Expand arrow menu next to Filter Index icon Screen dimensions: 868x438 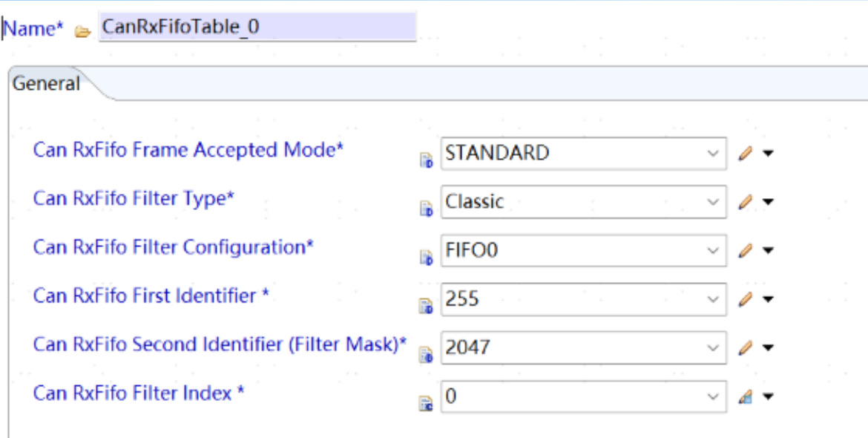[768, 397]
